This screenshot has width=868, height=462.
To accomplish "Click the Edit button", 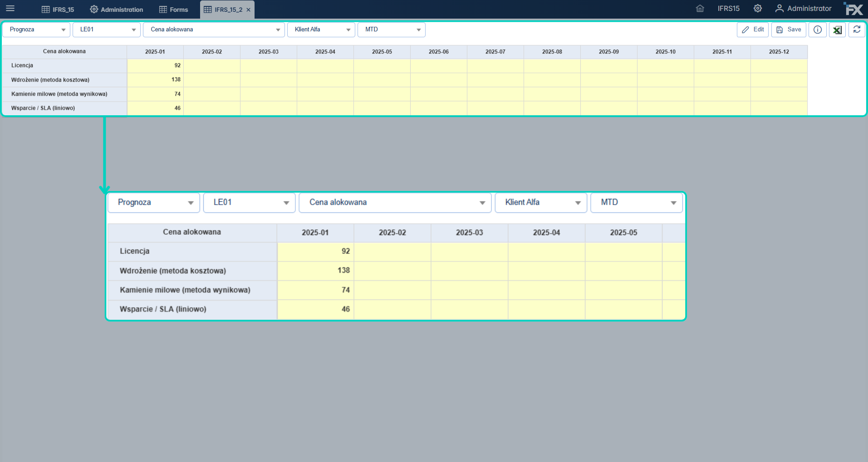I will pos(753,29).
